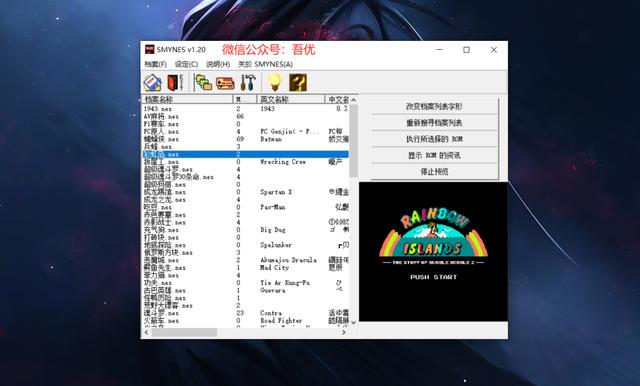Viewport: 640px width, 386px height.
Task: Click the horizontal scrollbar left arrow
Action: coord(146,332)
